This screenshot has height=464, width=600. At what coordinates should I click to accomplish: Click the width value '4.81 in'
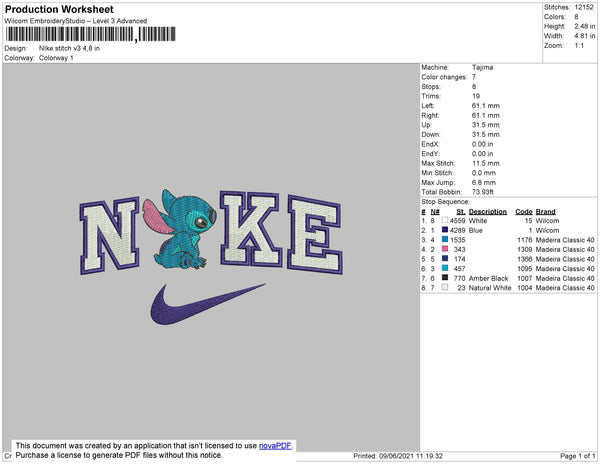click(x=584, y=36)
